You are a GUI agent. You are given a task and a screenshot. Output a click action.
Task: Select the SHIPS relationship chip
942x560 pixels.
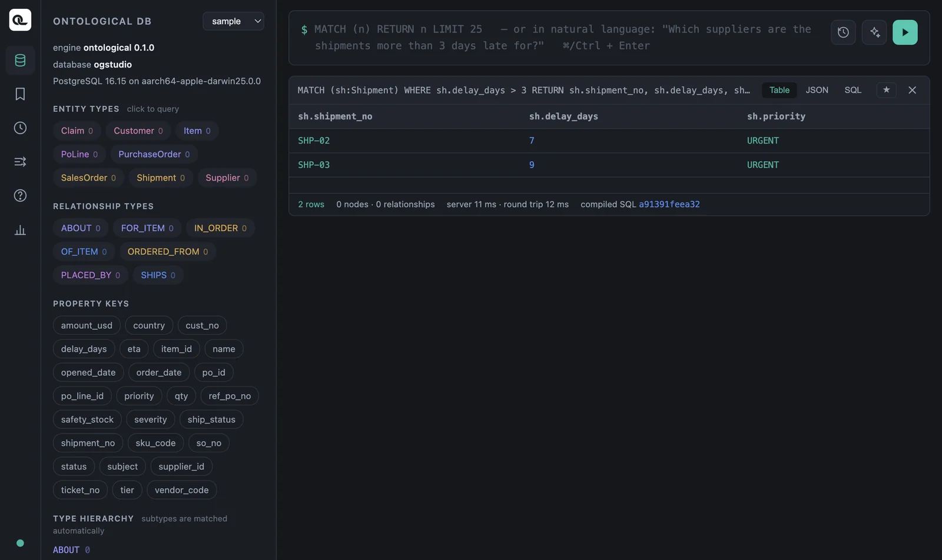[x=158, y=275]
